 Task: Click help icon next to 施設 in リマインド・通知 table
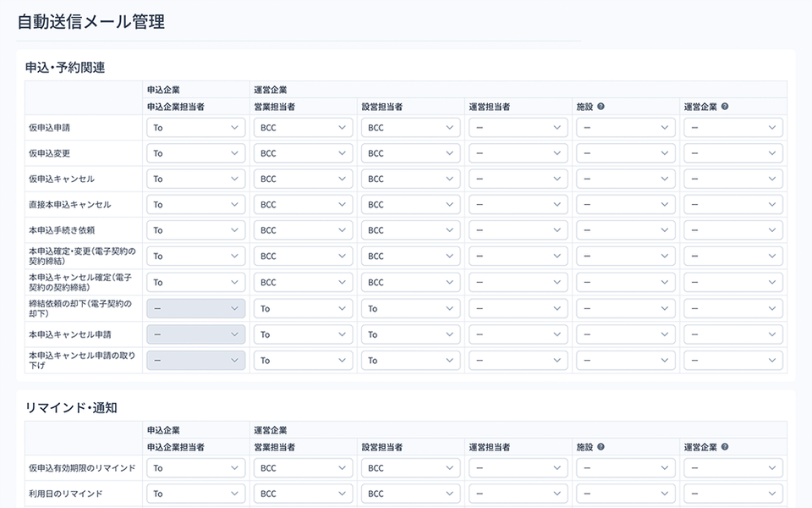[x=601, y=446]
